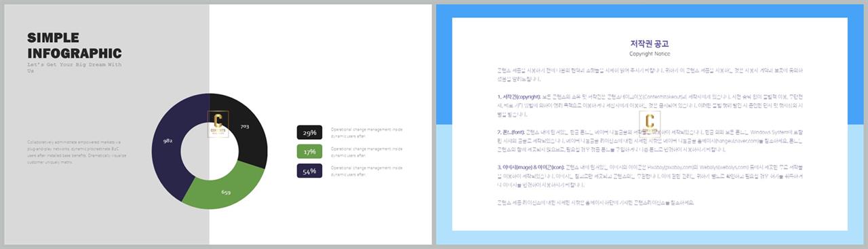Select the '1. 서작권(copyright)' paragraph
868x249 pixels.
tap(650, 105)
